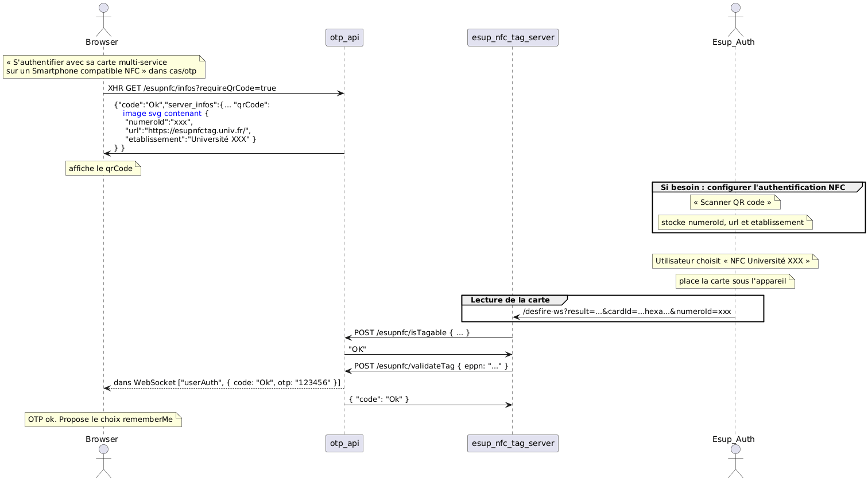868x481 pixels.
Task: Click the "dans WebSocket" userAuth message label
Action: point(227,382)
